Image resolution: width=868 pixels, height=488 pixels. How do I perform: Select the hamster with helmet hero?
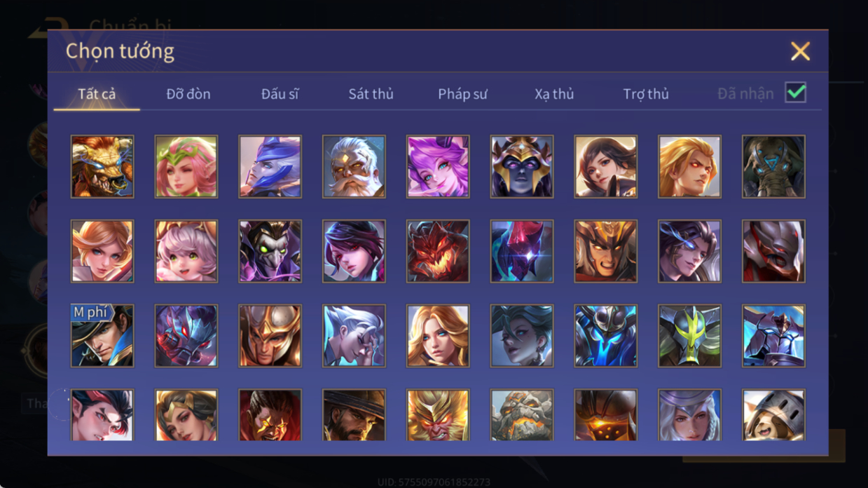pos(773,415)
